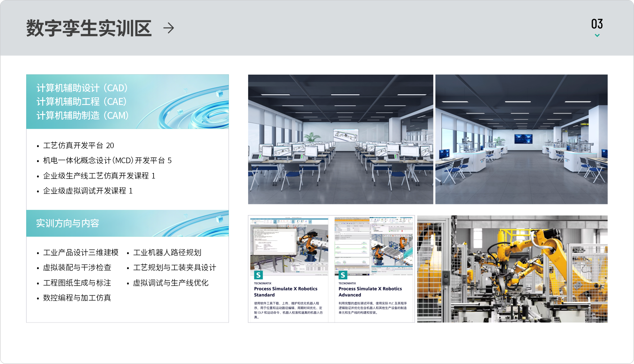Select the 工业机器人路径规划 bullet item
This screenshot has height=364, width=634.
(x=167, y=252)
